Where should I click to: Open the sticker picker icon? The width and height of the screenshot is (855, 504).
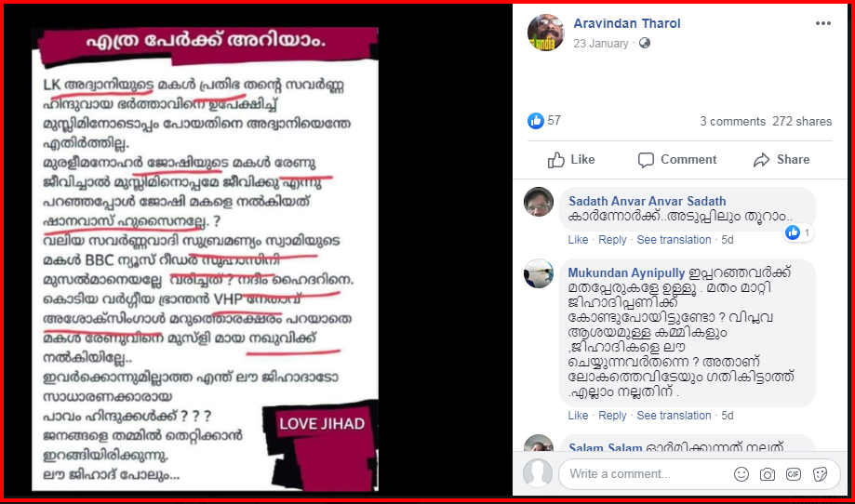[820, 474]
